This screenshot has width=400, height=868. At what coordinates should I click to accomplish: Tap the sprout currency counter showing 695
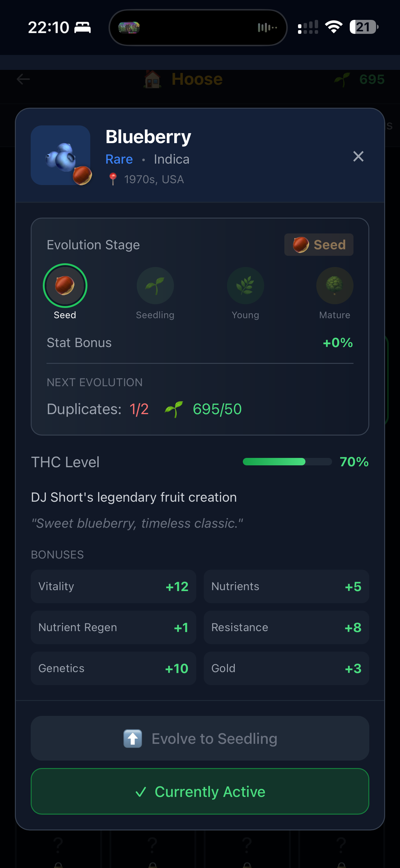coord(358,79)
